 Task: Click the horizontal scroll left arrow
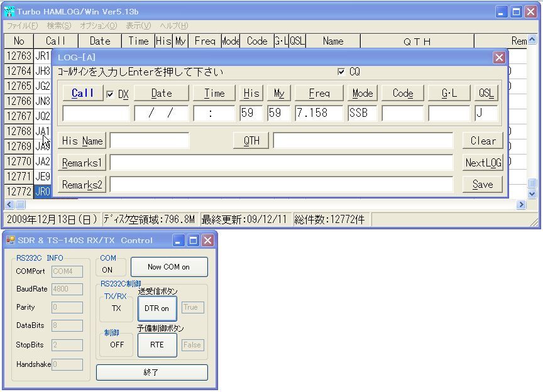[x=9, y=205]
